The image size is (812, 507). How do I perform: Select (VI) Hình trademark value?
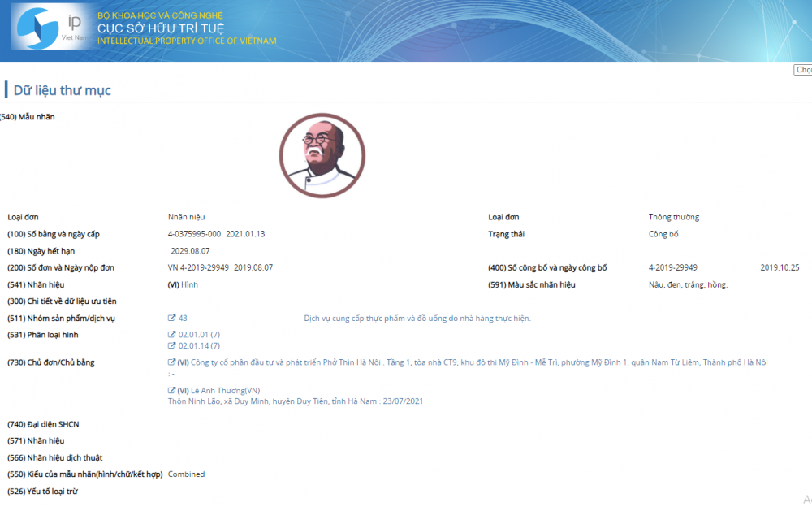pyautogui.click(x=183, y=284)
